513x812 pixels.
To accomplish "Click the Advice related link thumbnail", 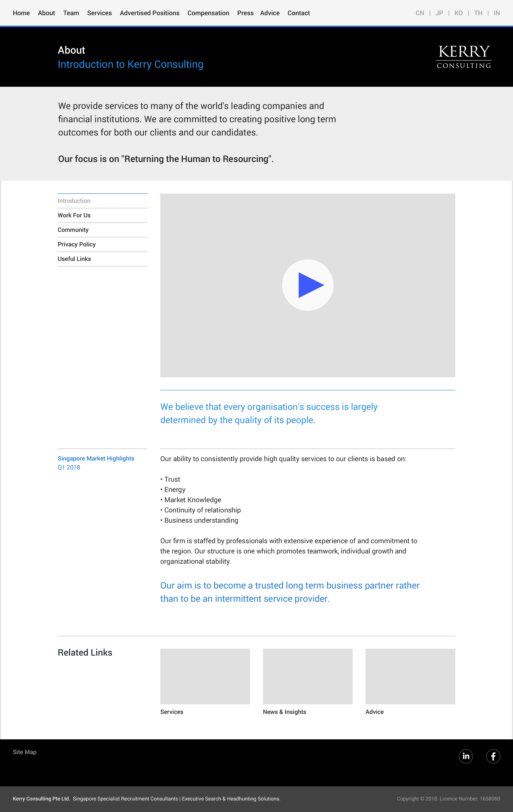I will click(x=410, y=676).
